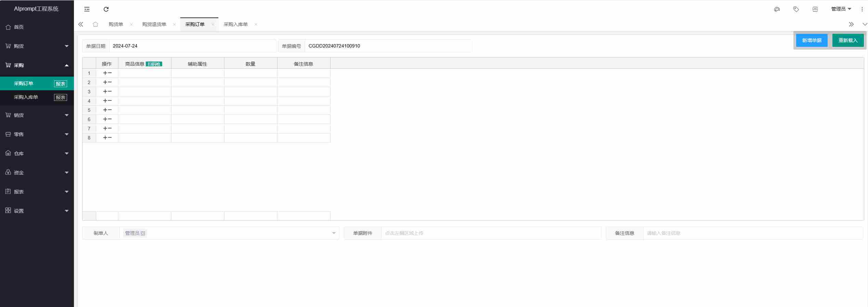Open the 管理员 user dropdown
Screen dimensions: 868x307
coord(841,9)
